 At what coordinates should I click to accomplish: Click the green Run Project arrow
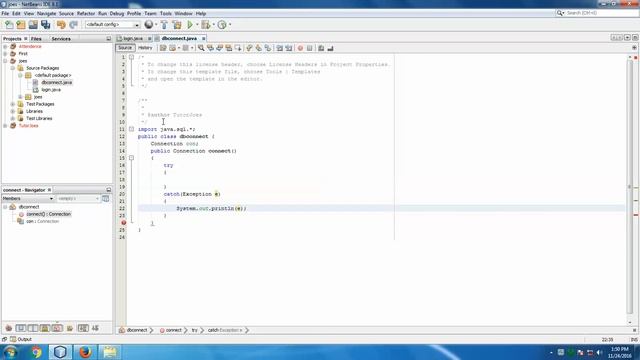pyautogui.click(x=190, y=25)
